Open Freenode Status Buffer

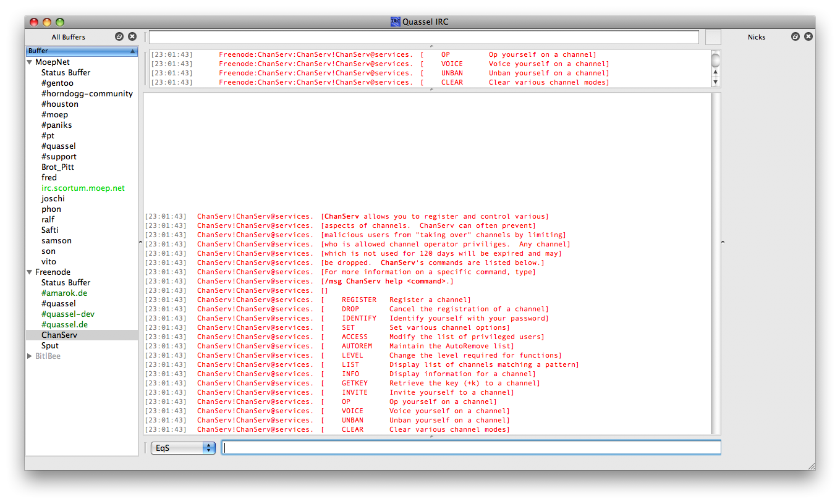pyautogui.click(x=66, y=283)
